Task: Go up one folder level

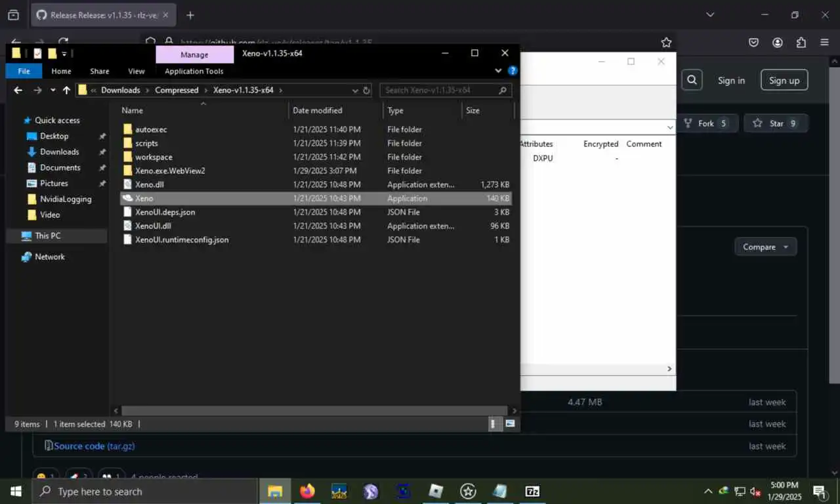Action: pos(66,90)
